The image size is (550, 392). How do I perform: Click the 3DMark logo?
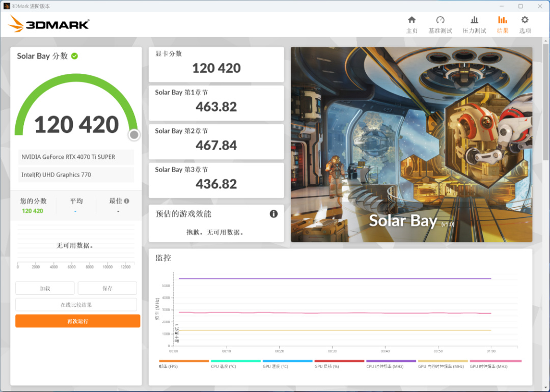(x=48, y=24)
